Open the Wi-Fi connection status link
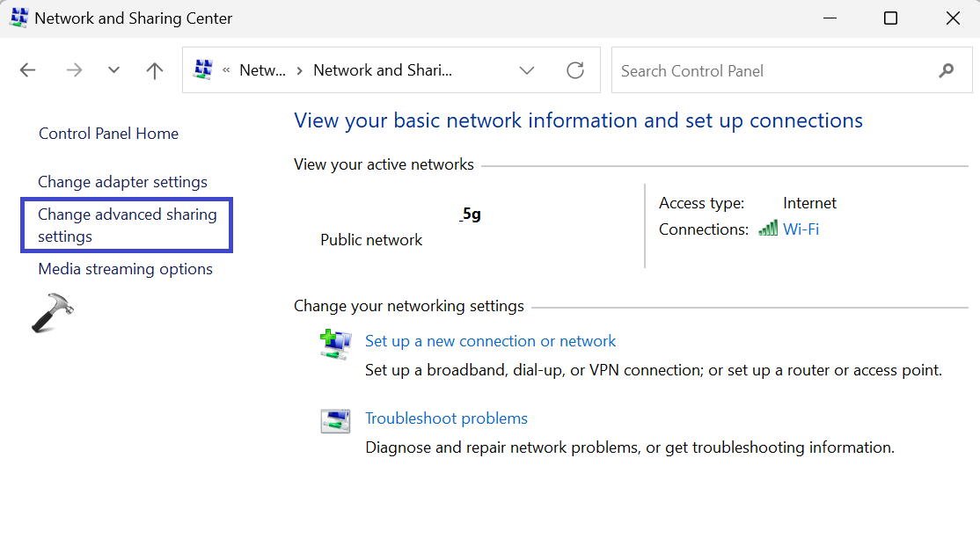980x560 pixels. click(x=801, y=229)
